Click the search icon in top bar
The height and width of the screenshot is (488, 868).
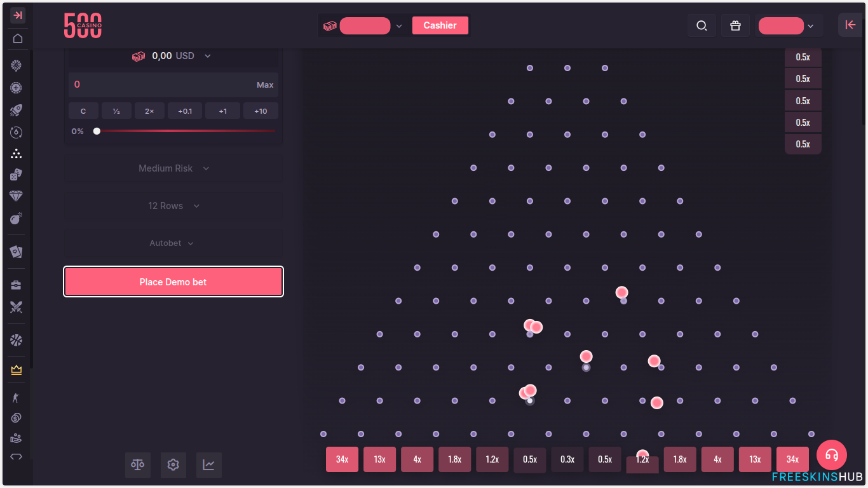pos(702,25)
